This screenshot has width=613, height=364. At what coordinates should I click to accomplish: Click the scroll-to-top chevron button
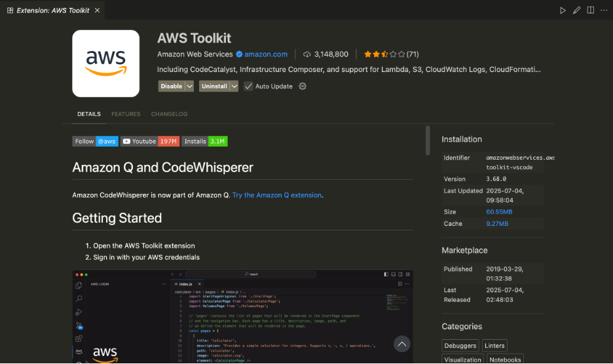[x=401, y=344]
